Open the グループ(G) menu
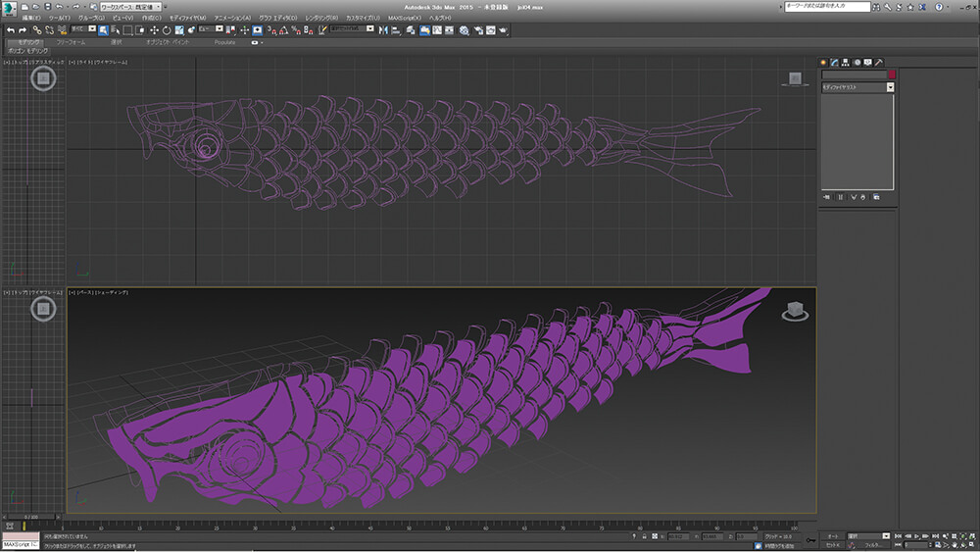980x552 pixels. pos(91,18)
